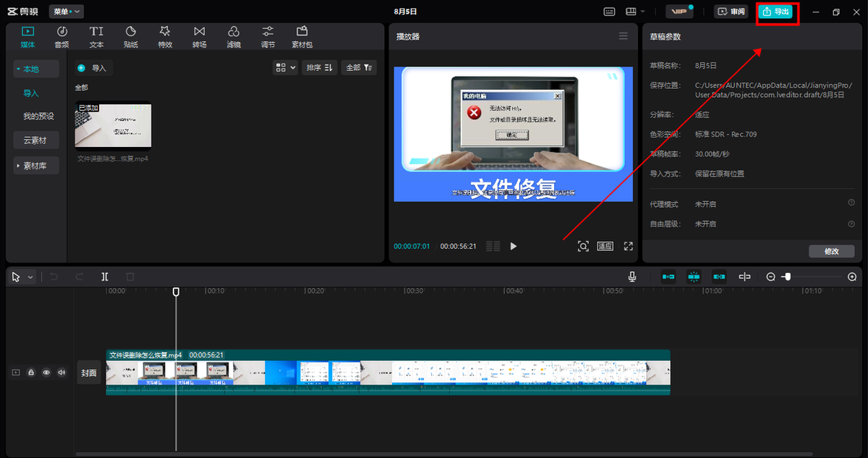Image resolution: width=868 pixels, height=458 pixels.
Task: Click the keyboard shortcuts icon in title bar
Action: tap(609, 12)
